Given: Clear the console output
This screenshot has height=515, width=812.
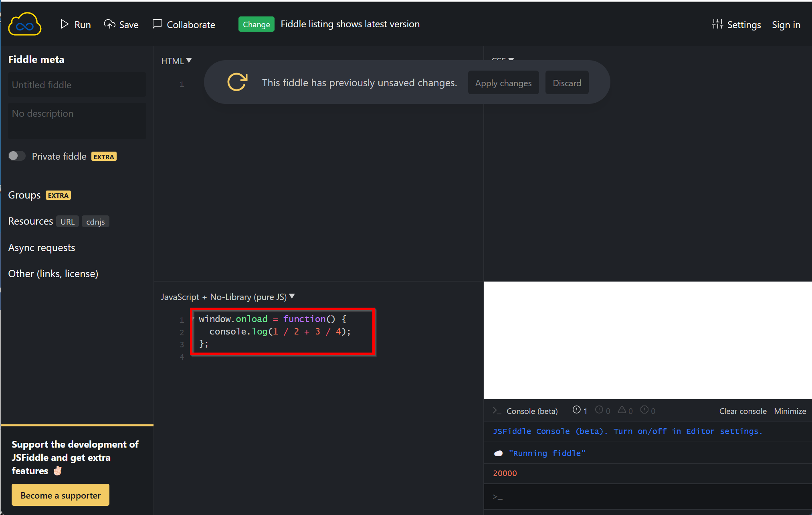Looking at the screenshot, I should pos(743,411).
